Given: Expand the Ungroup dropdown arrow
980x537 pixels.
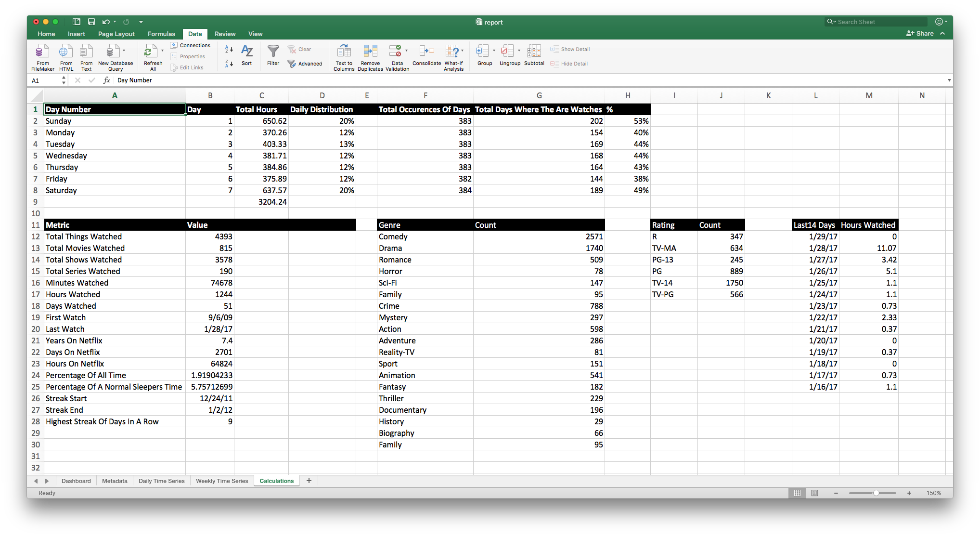Looking at the screenshot, I should click(519, 51).
